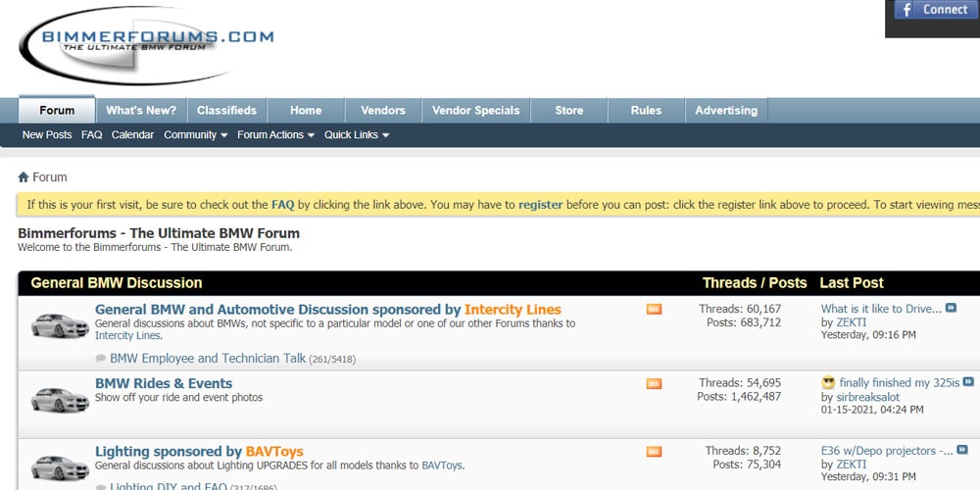Screen dimensions: 980x490
Task: Expand the Quick Links dropdown
Action: (x=357, y=135)
